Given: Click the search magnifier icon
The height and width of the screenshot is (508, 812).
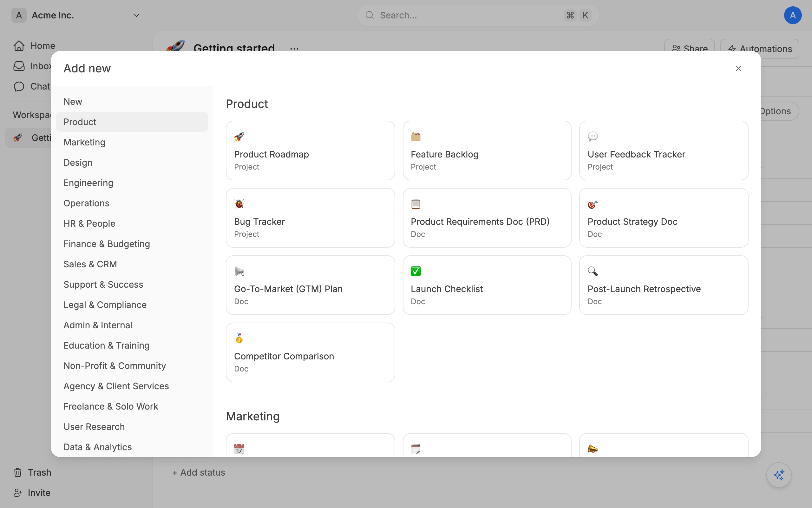Looking at the screenshot, I should (x=370, y=15).
